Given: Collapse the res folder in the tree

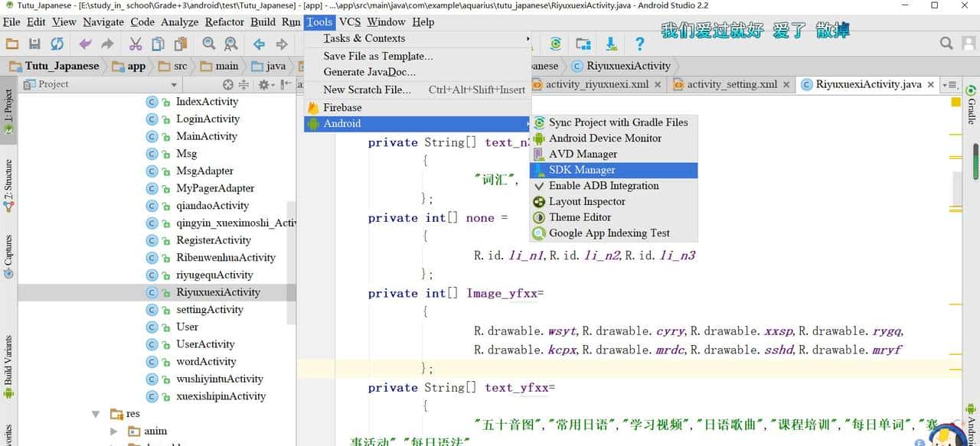Looking at the screenshot, I should pyautogui.click(x=96, y=413).
